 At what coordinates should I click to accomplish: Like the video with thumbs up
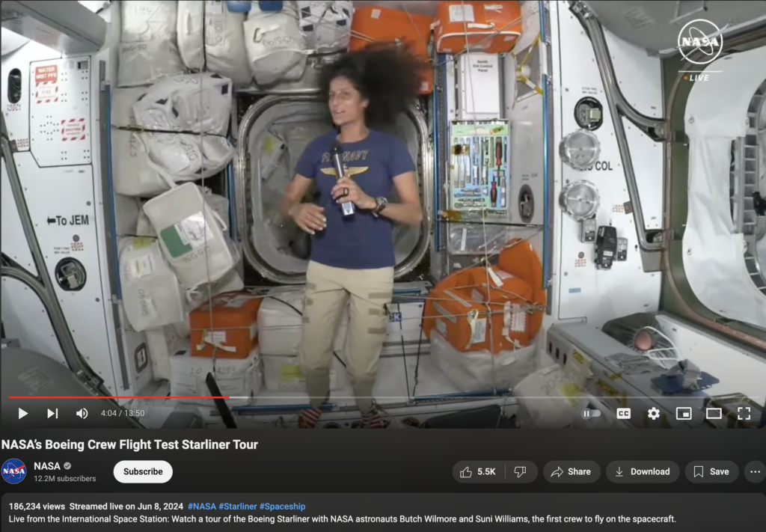479,471
